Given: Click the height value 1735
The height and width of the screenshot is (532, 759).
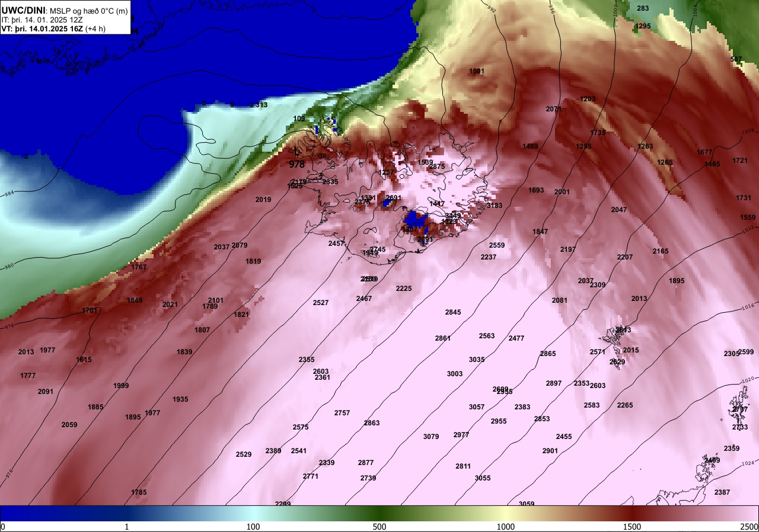Looking at the screenshot, I should pos(598,133).
